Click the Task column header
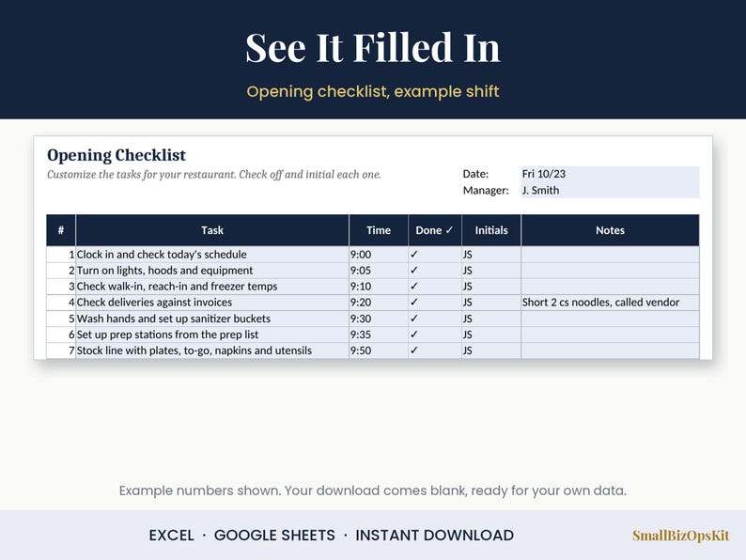746x560 pixels. click(212, 230)
